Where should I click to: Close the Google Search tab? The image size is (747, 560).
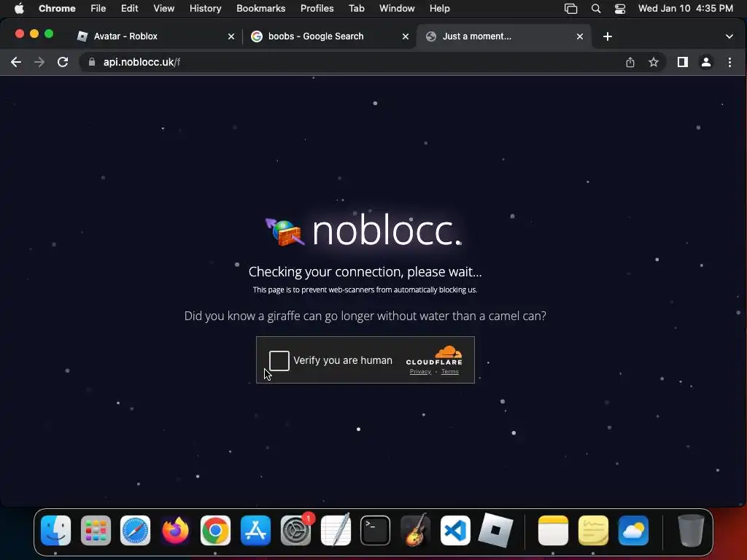406,36
